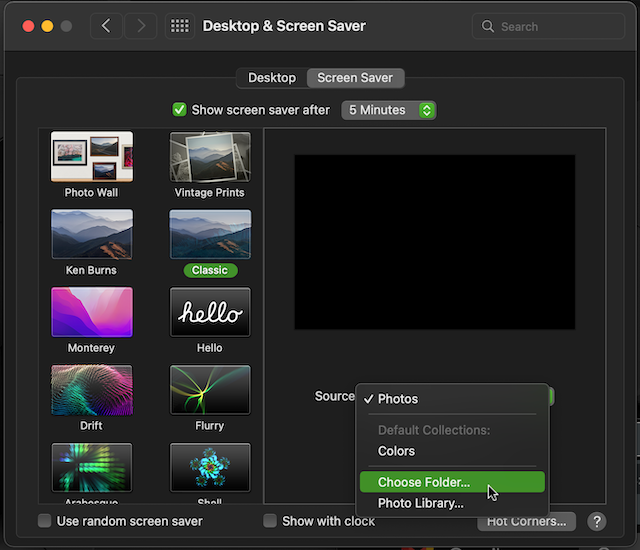The width and height of the screenshot is (640, 550).
Task: Click the Show All grid icon
Action: [x=180, y=26]
